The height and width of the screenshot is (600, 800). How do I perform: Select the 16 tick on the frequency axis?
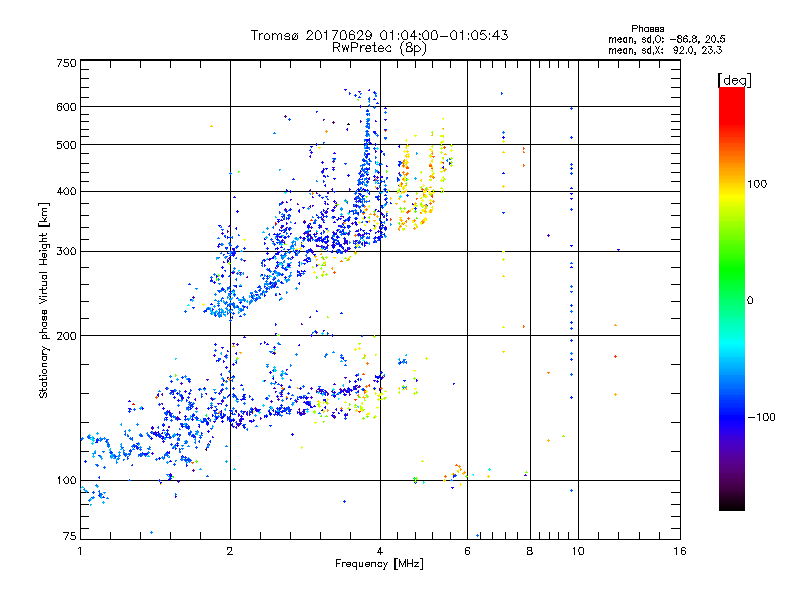679,551
